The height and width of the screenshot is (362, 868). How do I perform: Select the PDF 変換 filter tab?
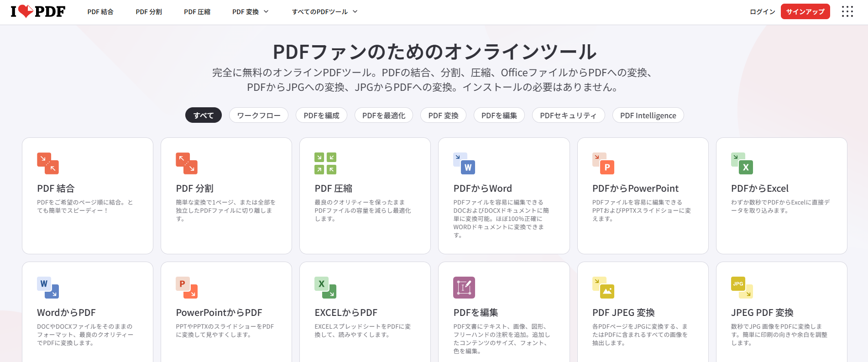(x=444, y=115)
